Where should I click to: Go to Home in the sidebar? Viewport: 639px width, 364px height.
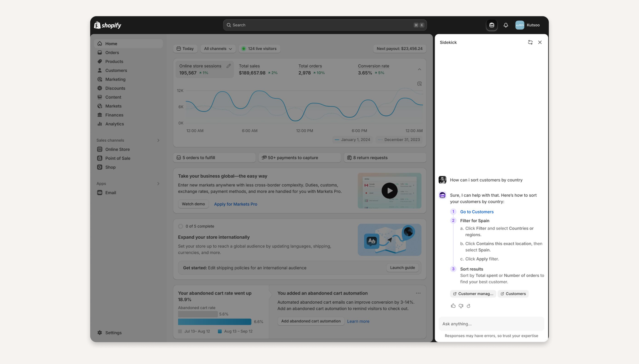[129, 44]
